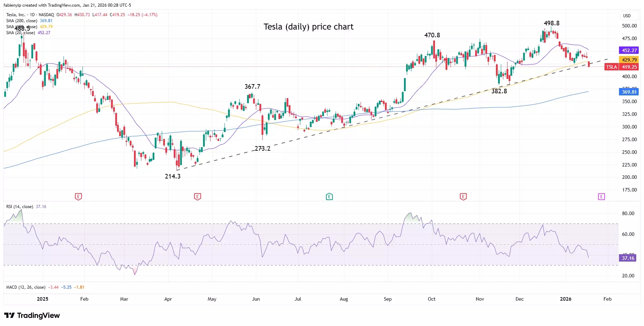Select the 'Tesla (daily) price chart' title text
The image size is (644, 326).
tap(308, 27)
